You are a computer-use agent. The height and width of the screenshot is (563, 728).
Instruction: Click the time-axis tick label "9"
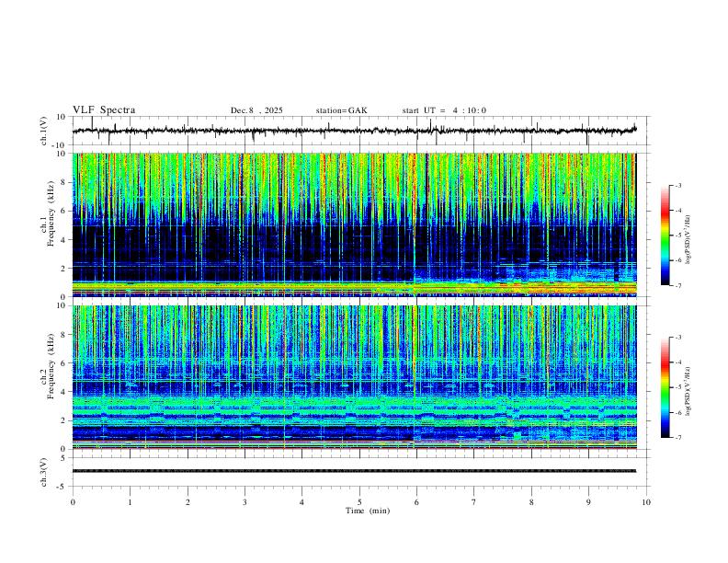589,502
